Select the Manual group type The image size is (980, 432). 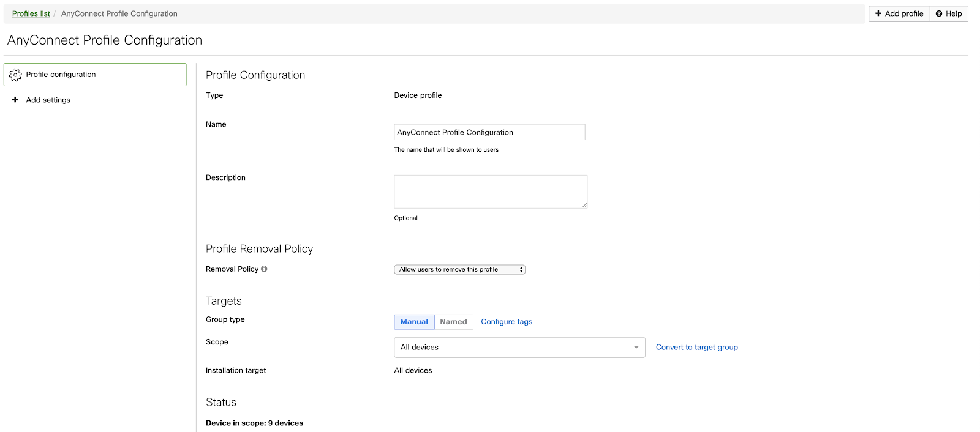pos(414,322)
